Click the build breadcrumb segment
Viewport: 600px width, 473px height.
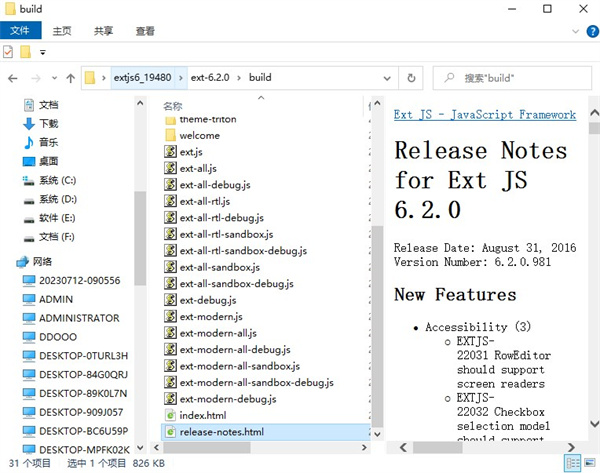260,77
